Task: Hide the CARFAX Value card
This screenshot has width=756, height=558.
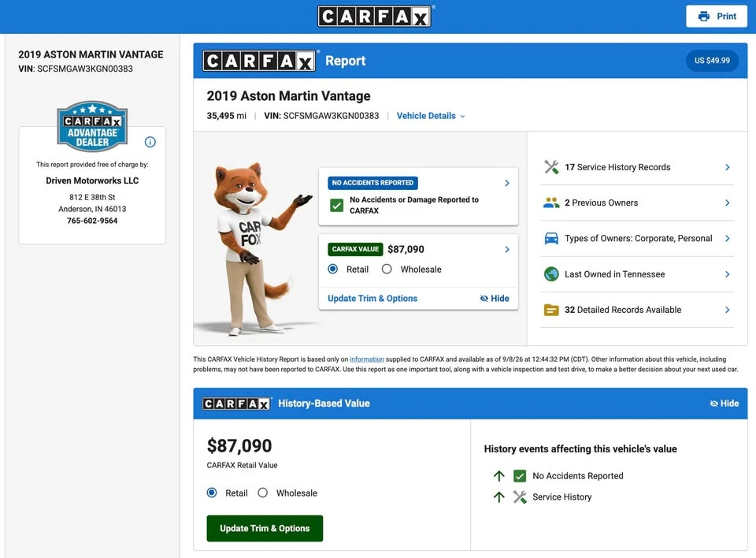Action: [495, 298]
